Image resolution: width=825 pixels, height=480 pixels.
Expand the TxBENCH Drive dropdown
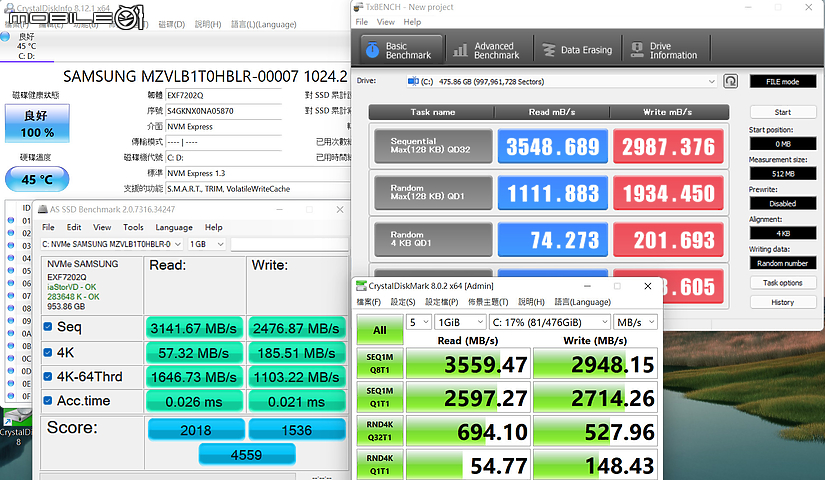point(711,82)
